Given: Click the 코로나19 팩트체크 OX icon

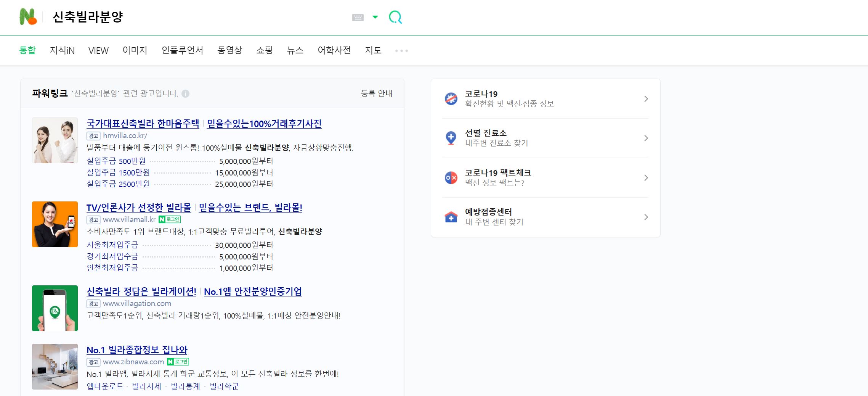Looking at the screenshot, I should (451, 178).
